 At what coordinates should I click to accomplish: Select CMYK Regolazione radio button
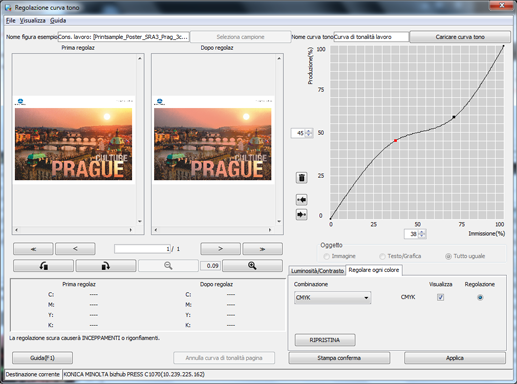(480, 297)
